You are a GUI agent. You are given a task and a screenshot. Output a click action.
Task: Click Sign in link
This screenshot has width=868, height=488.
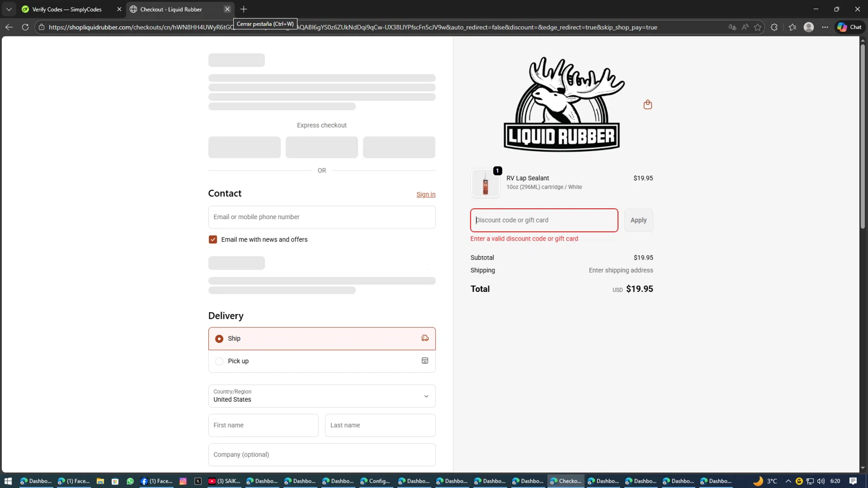point(426,194)
